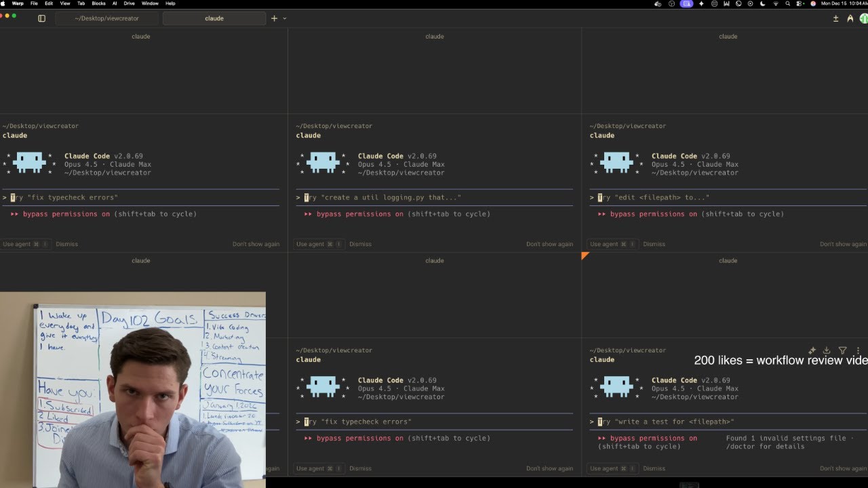Open the Window menu
The width and height of the screenshot is (868, 488).
pos(150,3)
